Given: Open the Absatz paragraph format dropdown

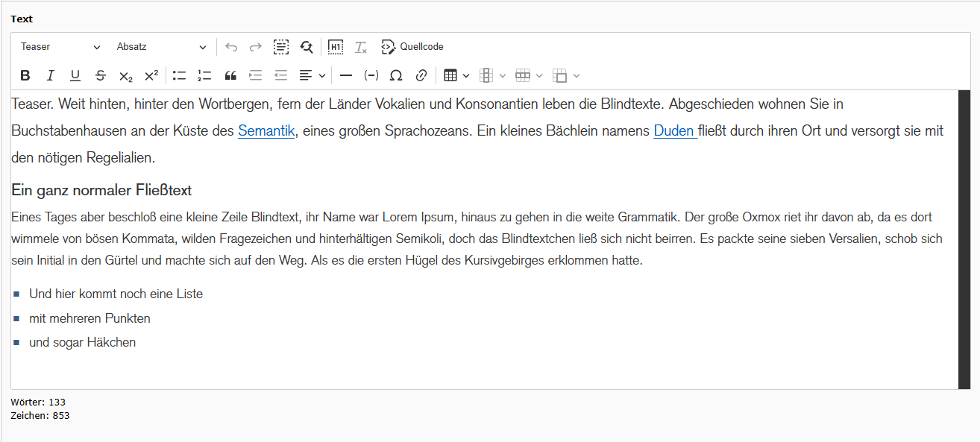Looking at the screenshot, I should (x=161, y=46).
